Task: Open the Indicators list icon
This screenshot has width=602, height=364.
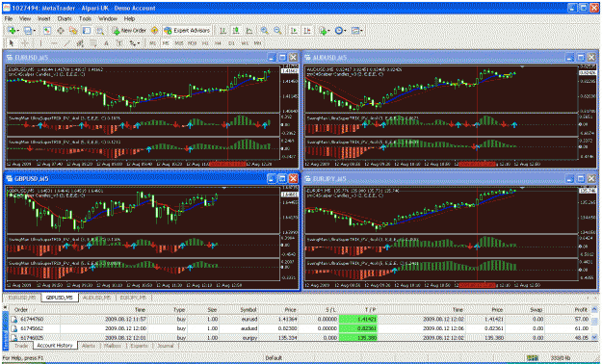Action: click(x=323, y=31)
